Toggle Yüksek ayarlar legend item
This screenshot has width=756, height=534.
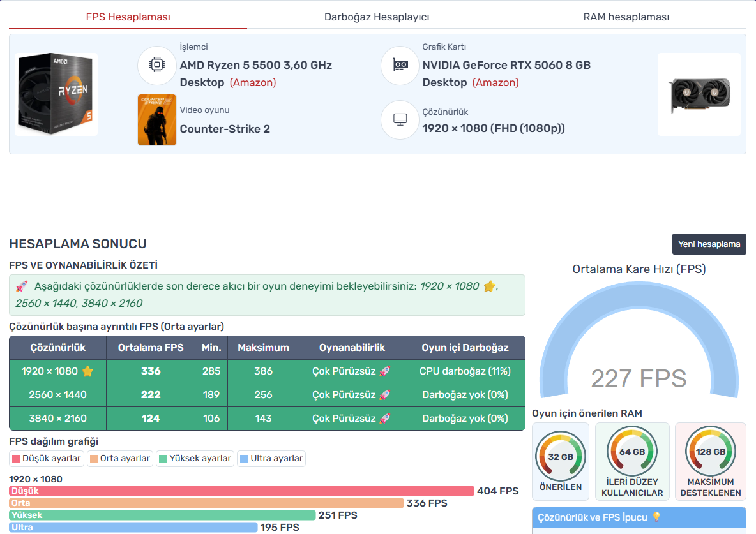click(x=195, y=458)
